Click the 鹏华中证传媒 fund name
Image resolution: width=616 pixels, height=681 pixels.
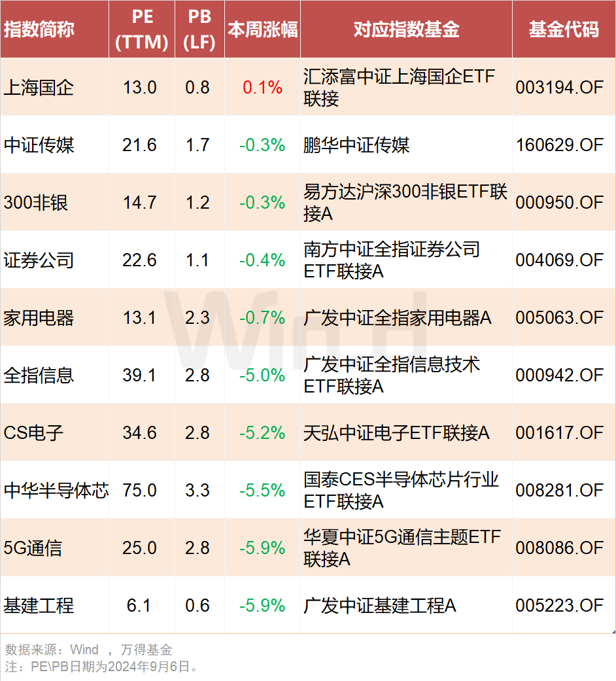[357, 145]
